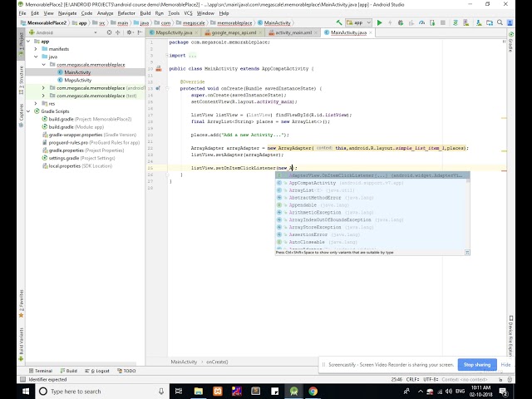
Task: Open the app run configuration dropdown
Action: (x=358, y=22)
